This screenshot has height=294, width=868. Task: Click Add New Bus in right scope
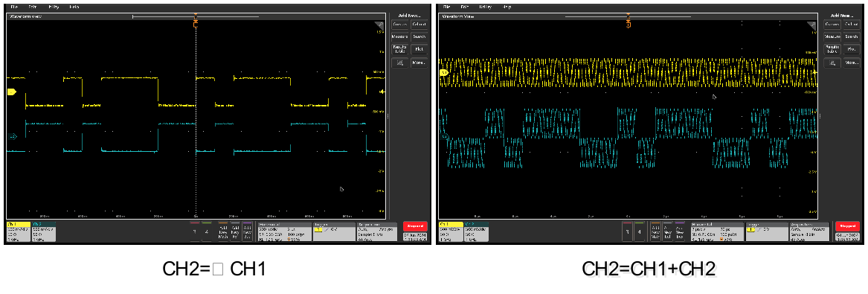[x=679, y=231]
